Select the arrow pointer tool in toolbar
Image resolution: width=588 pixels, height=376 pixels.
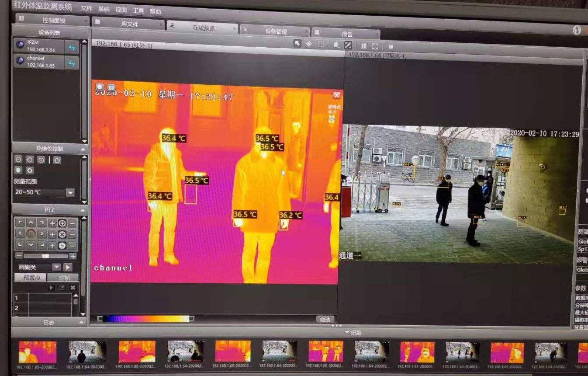click(x=297, y=43)
